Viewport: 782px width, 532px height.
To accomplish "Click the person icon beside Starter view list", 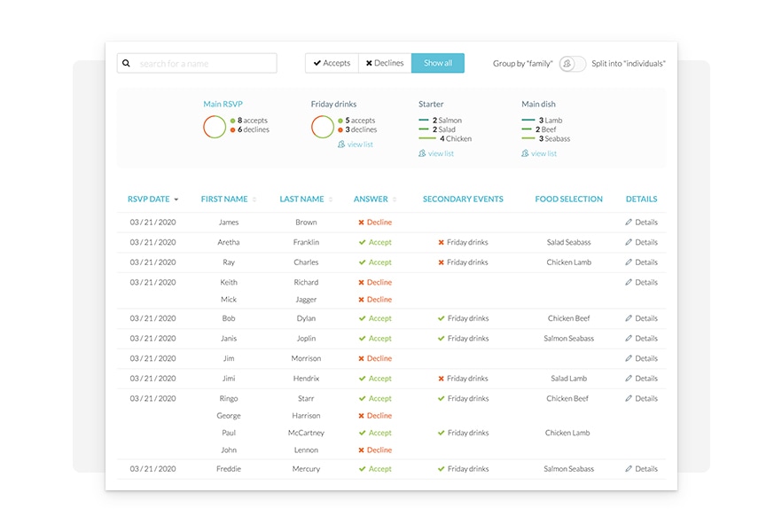I will 422,153.
